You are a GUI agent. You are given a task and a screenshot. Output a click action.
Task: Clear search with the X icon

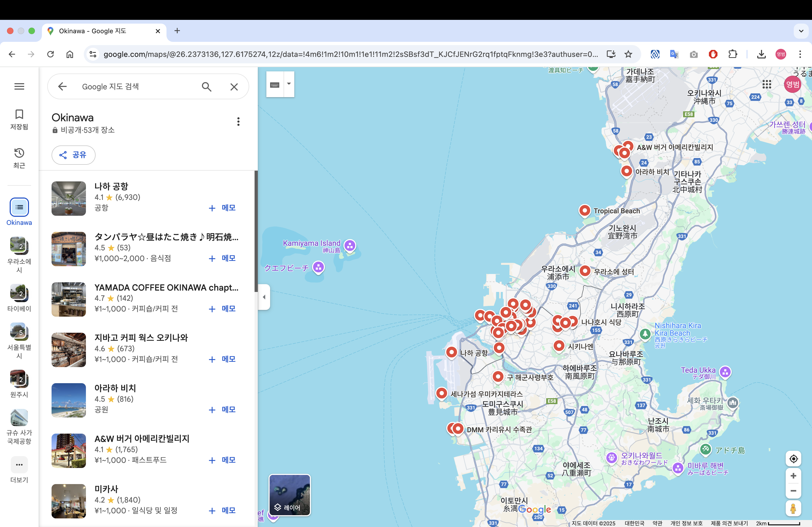tap(234, 87)
